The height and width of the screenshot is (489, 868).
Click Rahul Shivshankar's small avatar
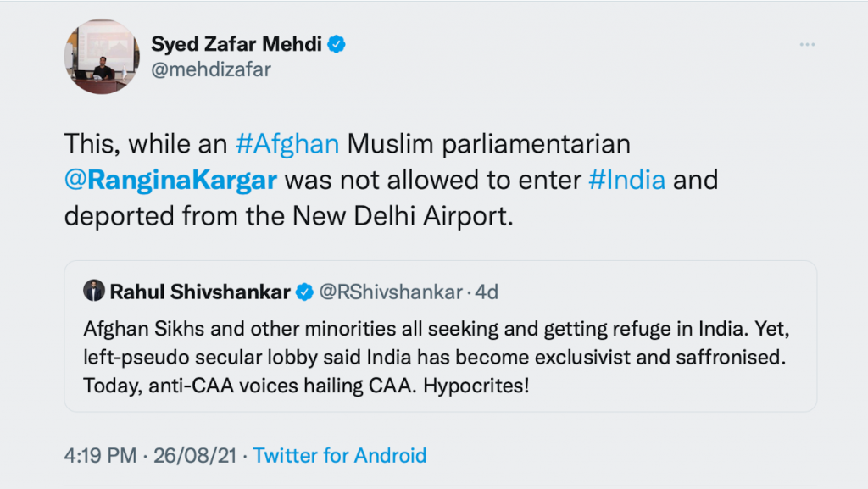(x=93, y=292)
